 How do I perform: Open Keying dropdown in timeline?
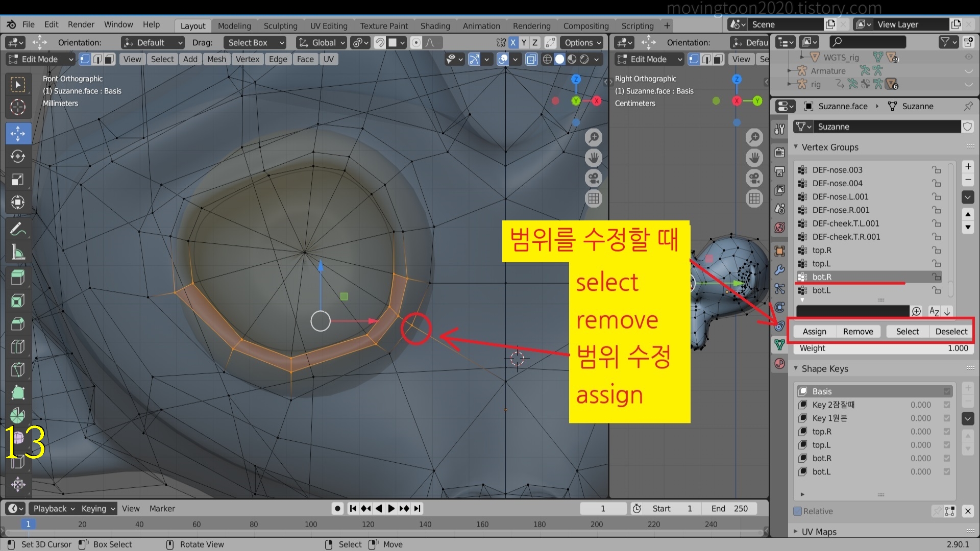(97, 509)
